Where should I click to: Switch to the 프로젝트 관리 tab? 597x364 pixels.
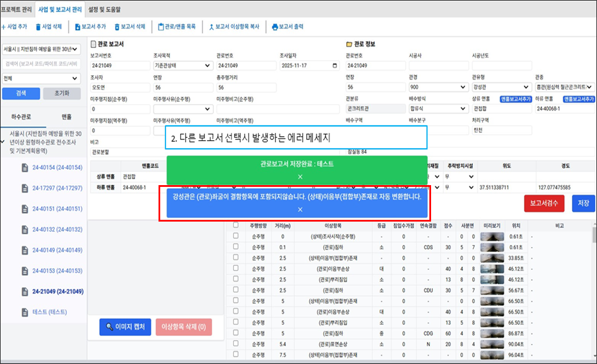click(x=17, y=9)
